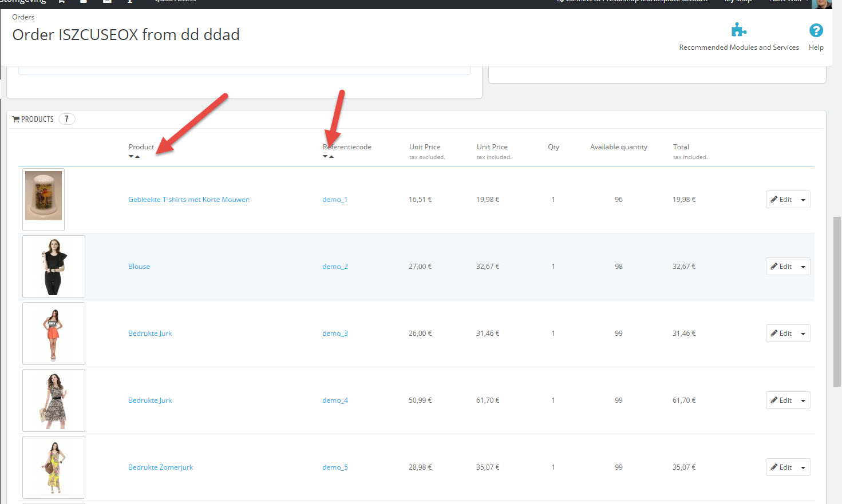This screenshot has width=842, height=504.
Task: Edit the Bedrukte Zomerjurk order line
Action: [x=781, y=467]
